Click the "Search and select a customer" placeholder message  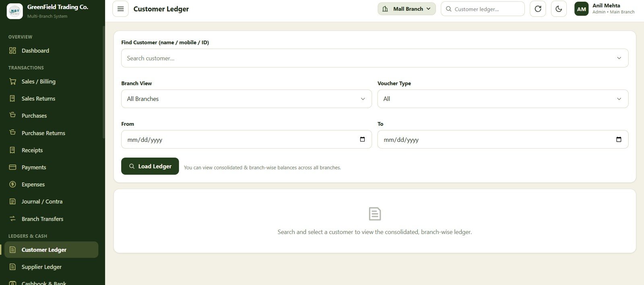374,232
